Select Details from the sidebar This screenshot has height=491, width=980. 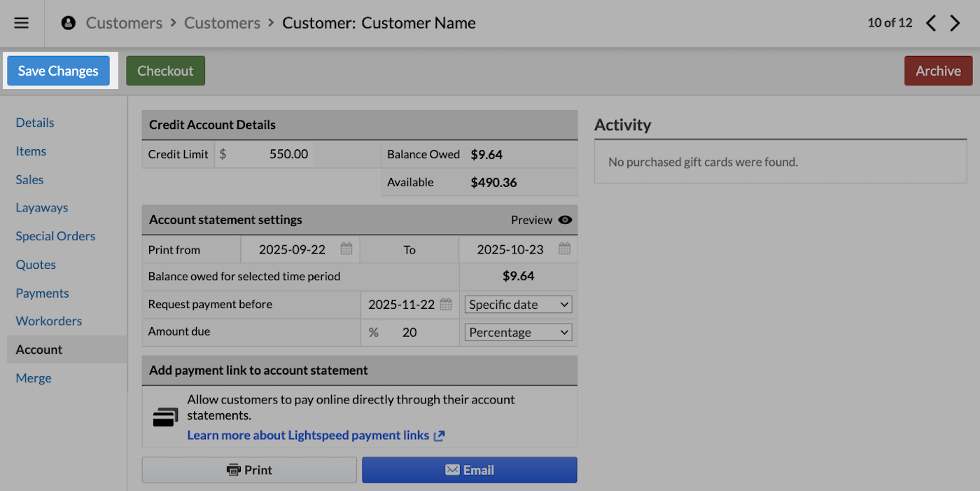tap(34, 122)
